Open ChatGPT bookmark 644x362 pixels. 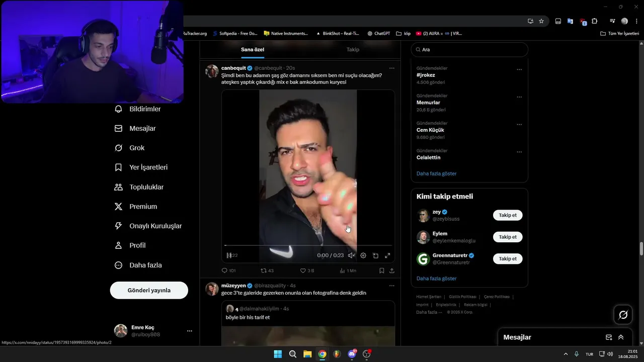pos(378,34)
